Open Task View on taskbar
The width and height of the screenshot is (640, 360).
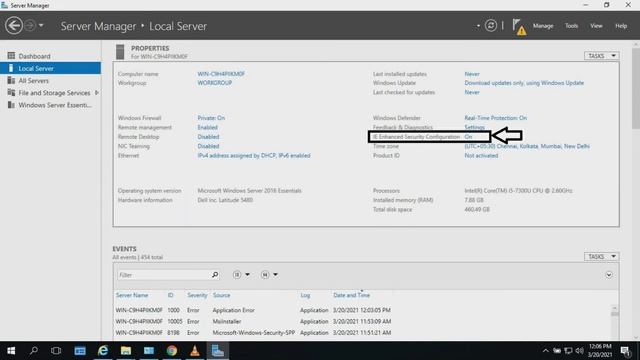(56, 351)
